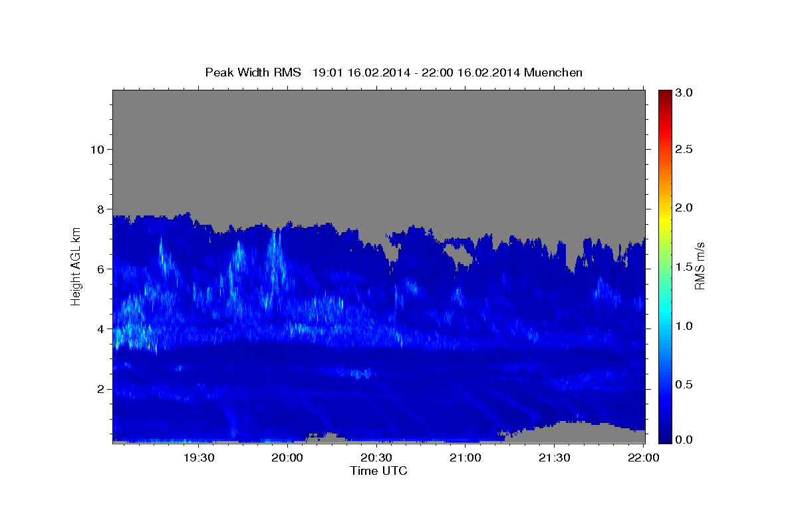Click the height tick label 8
This screenshot has height=532, width=798.
(x=99, y=209)
